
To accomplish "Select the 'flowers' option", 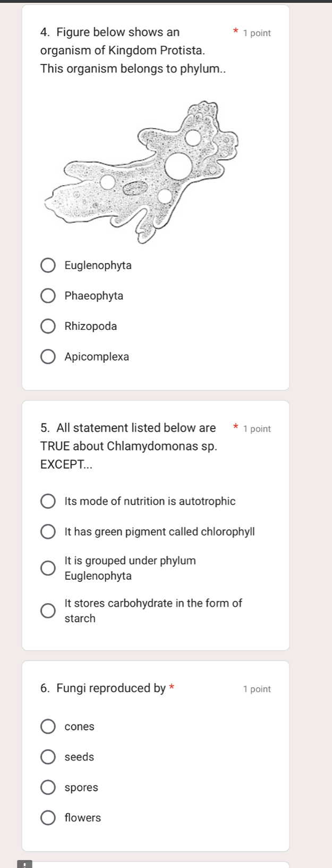I will (48, 817).
